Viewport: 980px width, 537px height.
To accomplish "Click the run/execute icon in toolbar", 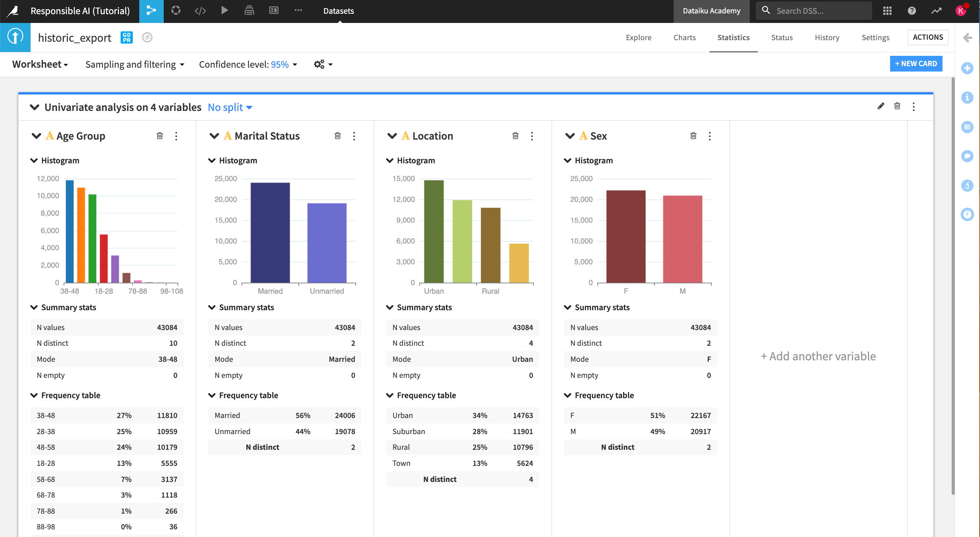I will coord(224,10).
